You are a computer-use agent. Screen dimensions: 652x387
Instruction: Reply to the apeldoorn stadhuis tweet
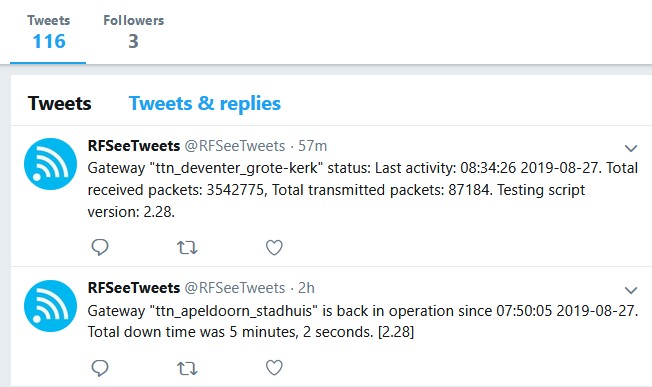[100, 368]
